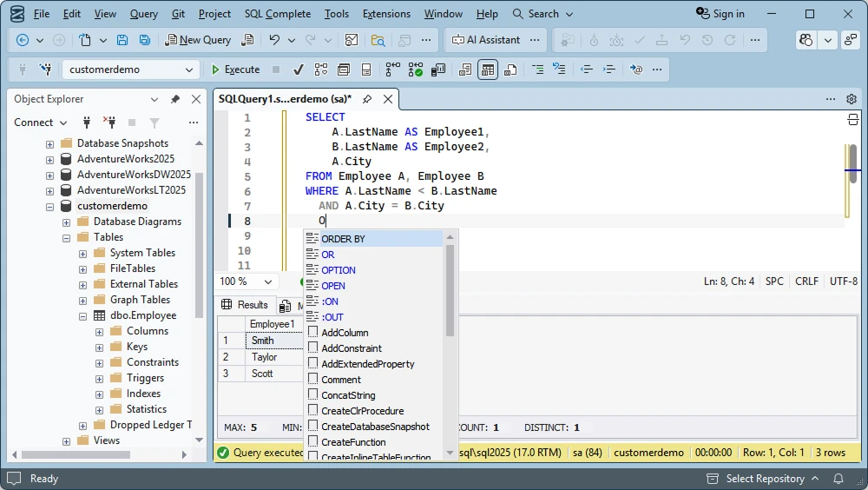Open the Copilot chat icon
Image resolution: width=868 pixels, height=490 pixels.
click(806, 40)
